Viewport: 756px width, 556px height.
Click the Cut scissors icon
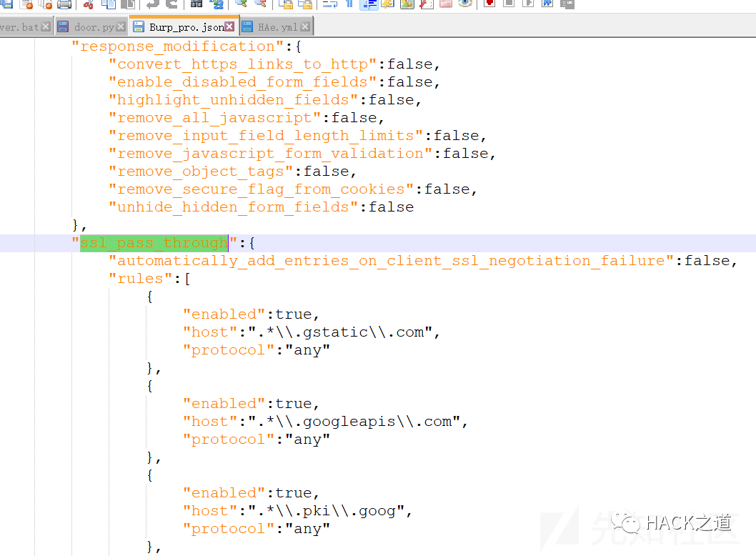point(88,4)
